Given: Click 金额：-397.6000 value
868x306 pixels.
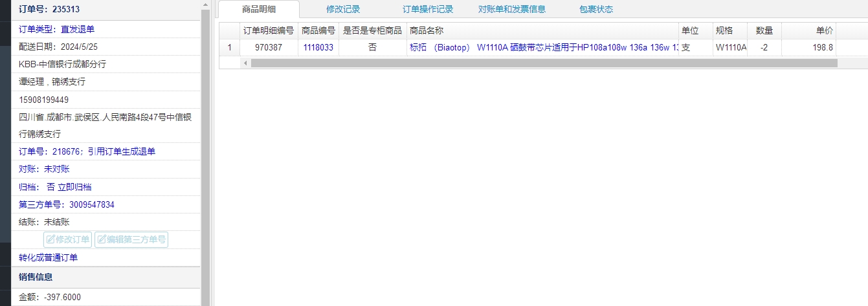Looking at the screenshot, I should 50,297.
